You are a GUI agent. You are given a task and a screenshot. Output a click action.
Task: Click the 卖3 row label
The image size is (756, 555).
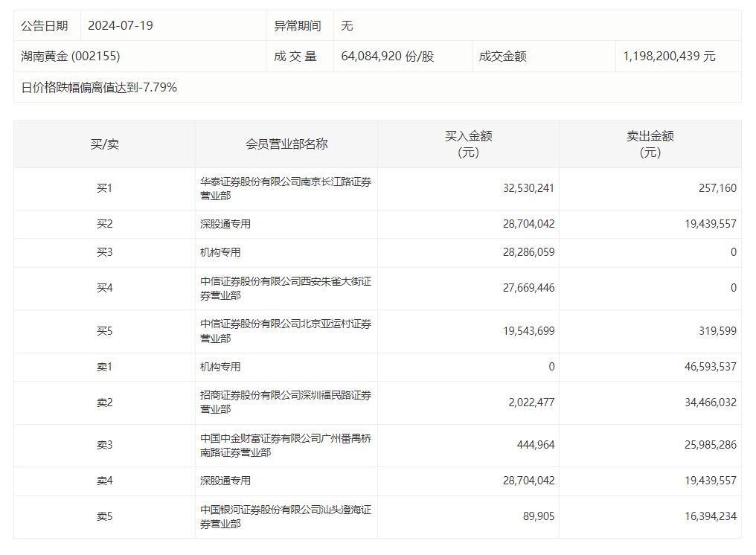[105, 445]
